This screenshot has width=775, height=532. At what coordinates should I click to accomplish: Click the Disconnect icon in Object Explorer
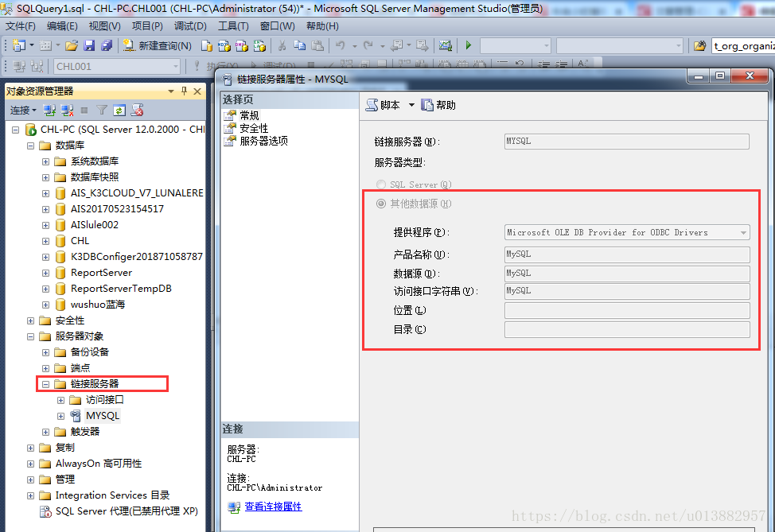pyautogui.click(x=67, y=111)
